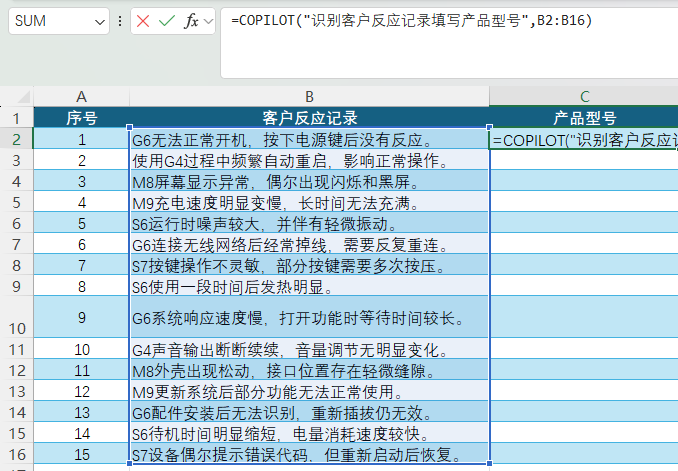Click the cell 'S6使用一段时间后发热明显'
The height and width of the screenshot is (471, 678).
(309, 286)
